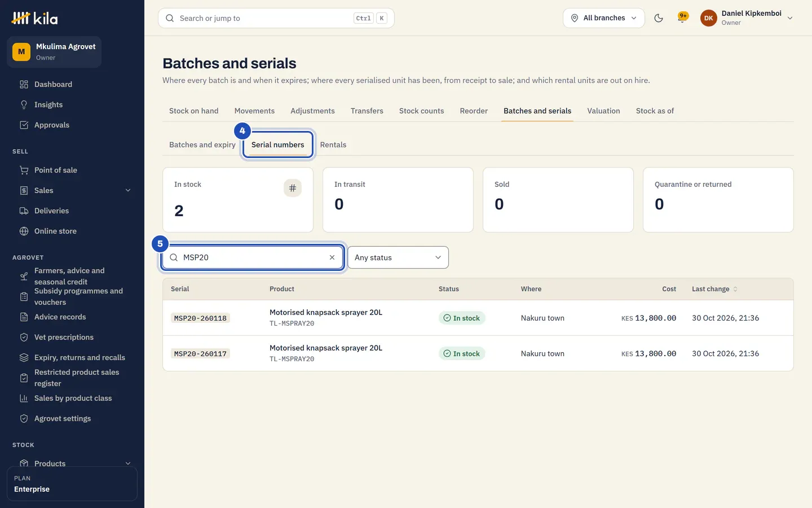Click the Mkulima Agrovet organisation switcher
Viewport: 812px width, 508px height.
coord(54,52)
